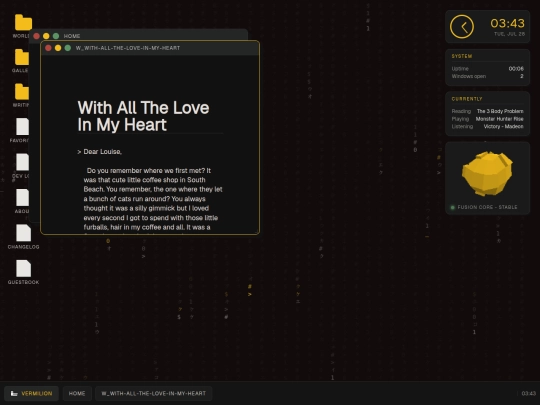Click the letter paragraph about the coffee shop
This screenshot has width=540, height=405.
(x=153, y=199)
